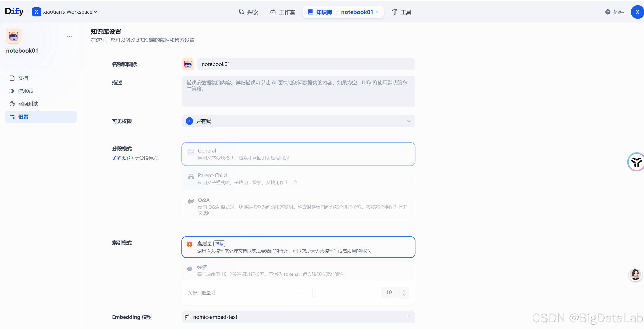Open the 了解更多 link about chunk mode
This screenshot has height=329, width=644.
(x=121, y=158)
